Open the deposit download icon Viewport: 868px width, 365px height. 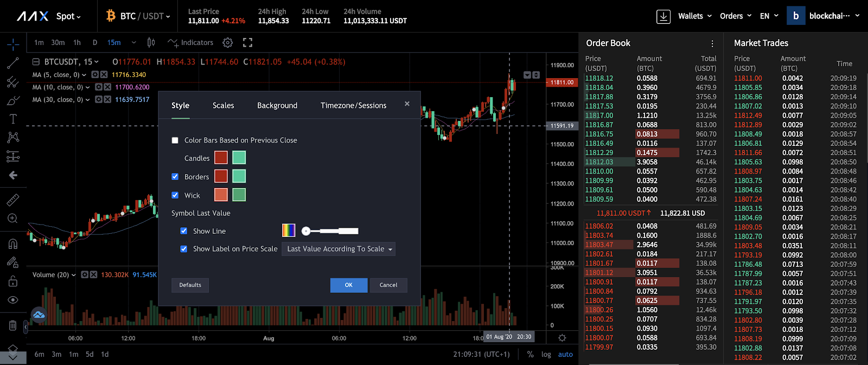[663, 16]
